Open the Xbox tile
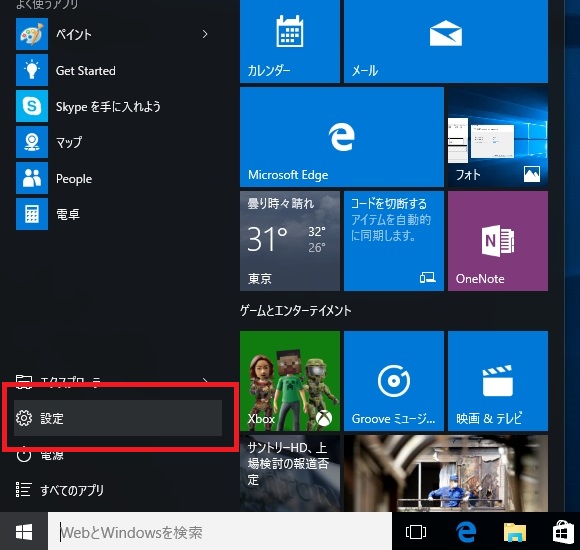580x550 pixels. tap(290, 381)
